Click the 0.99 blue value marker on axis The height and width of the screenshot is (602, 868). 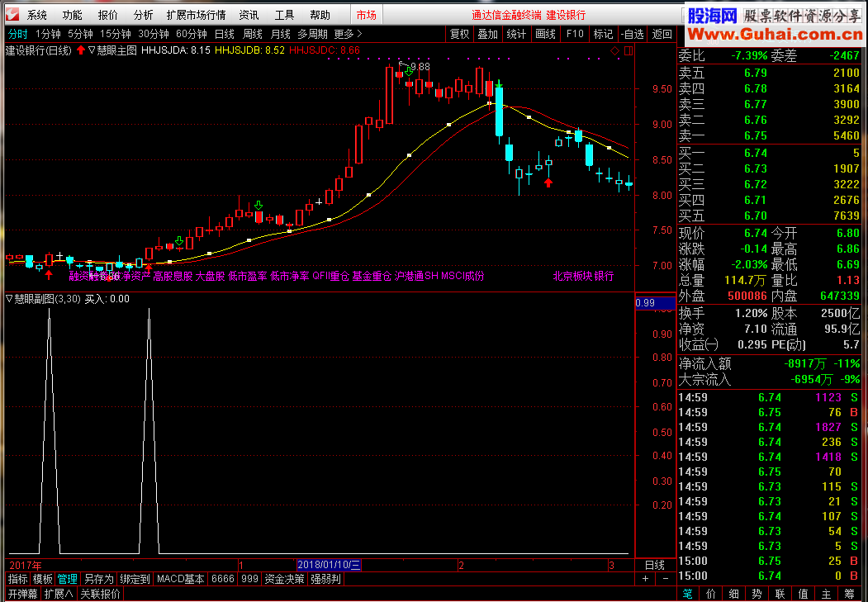[x=646, y=303]
